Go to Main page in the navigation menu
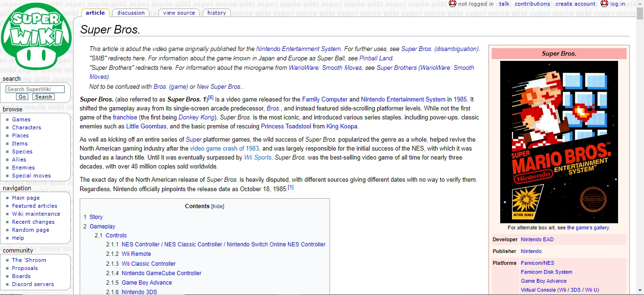The image size is (644, 295). point(26,198)
